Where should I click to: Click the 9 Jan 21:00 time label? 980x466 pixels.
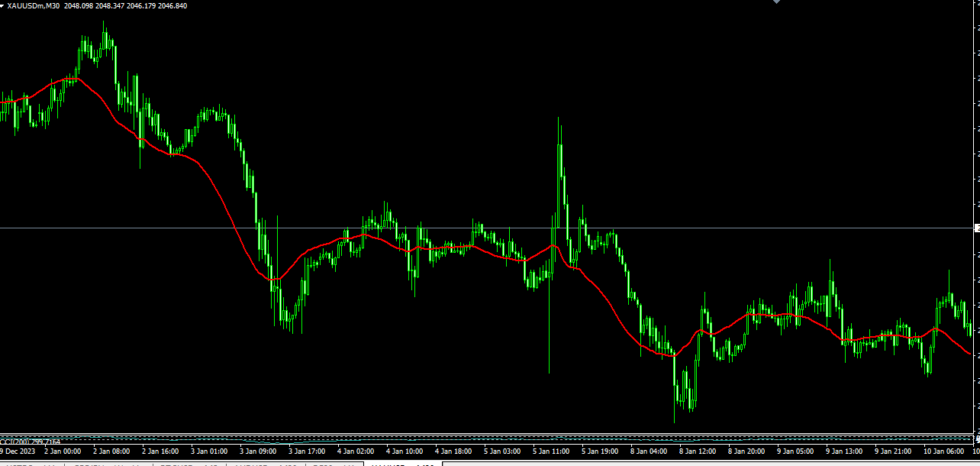pyautogui.click(x=893, y=451)
